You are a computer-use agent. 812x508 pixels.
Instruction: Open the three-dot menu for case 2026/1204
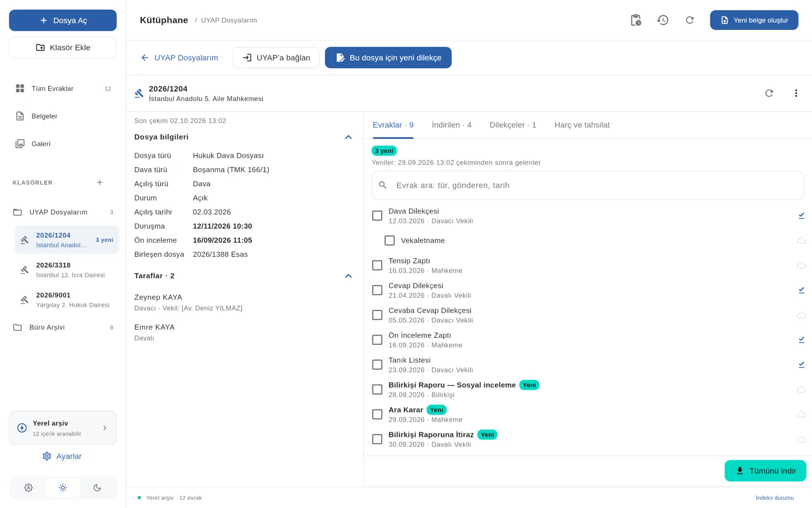pos(796,93)
